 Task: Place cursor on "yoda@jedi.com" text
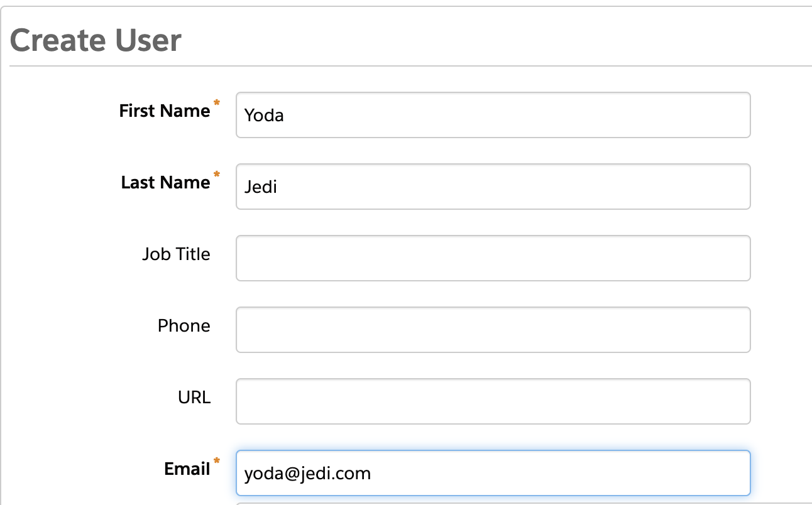click(307, 474)
